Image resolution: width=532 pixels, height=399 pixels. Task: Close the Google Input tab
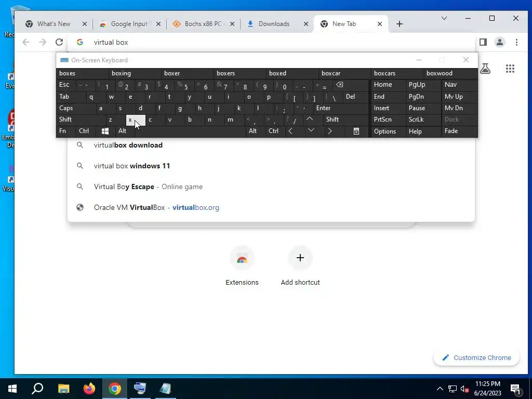tap(158, 24)
